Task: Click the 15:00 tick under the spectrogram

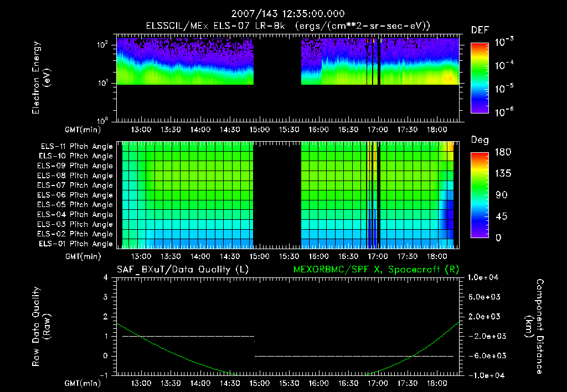Action: point(260,130)
